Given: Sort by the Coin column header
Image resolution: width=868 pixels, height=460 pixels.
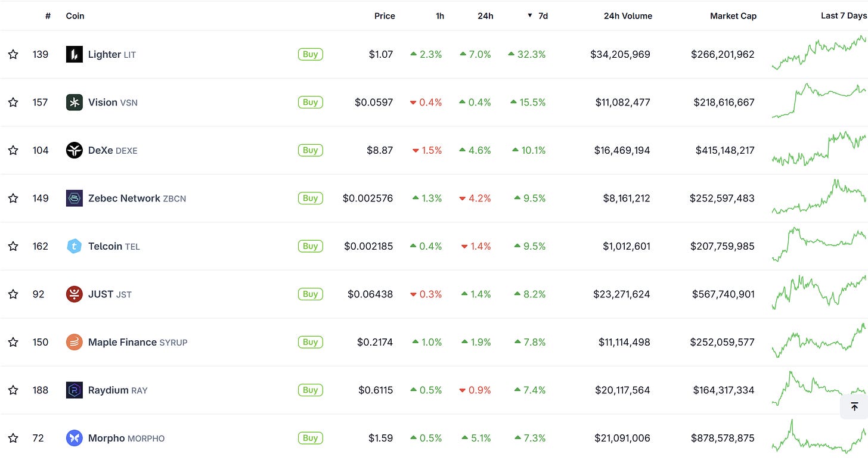Looking at the screenshot, I should [x=75, y=16].
